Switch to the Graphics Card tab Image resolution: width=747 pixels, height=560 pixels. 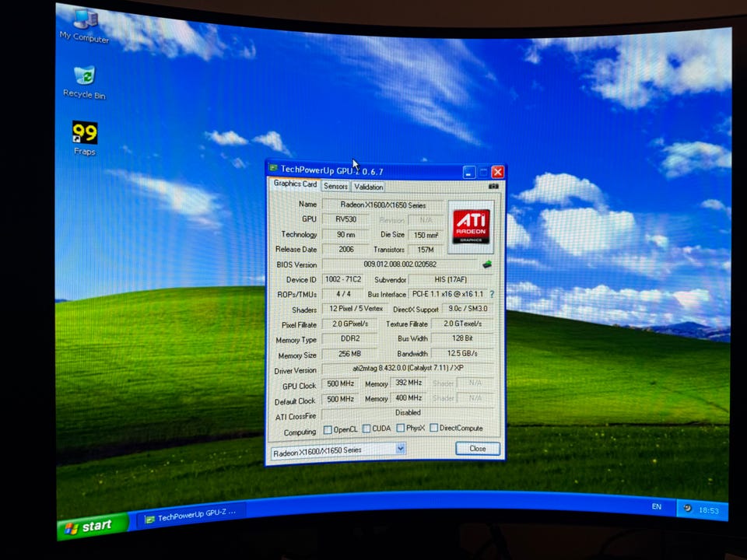click(295, 184)
